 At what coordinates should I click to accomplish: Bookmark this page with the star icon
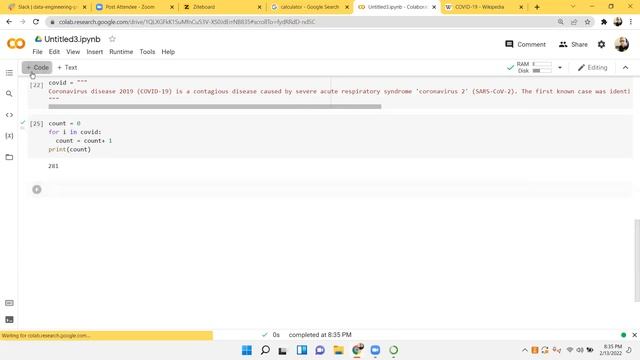pos(587,22)
